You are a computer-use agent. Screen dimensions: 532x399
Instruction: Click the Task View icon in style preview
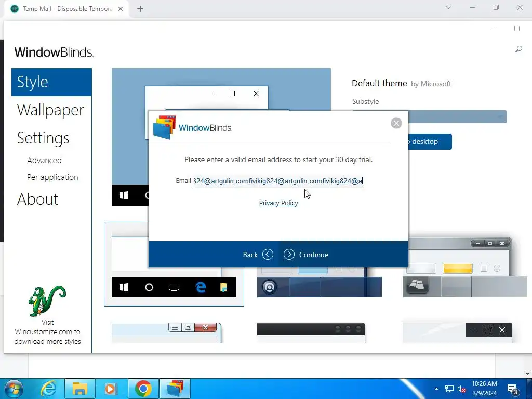click(174, 287)
